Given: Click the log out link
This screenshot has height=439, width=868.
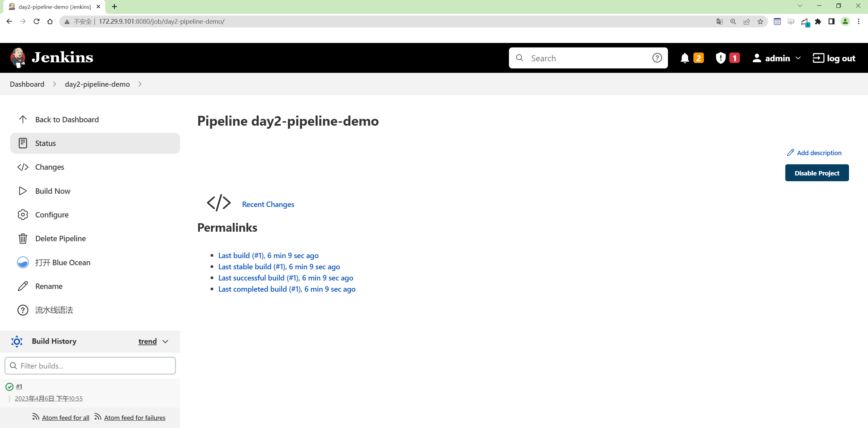Looking at the screenshot, I should [834, 58].
